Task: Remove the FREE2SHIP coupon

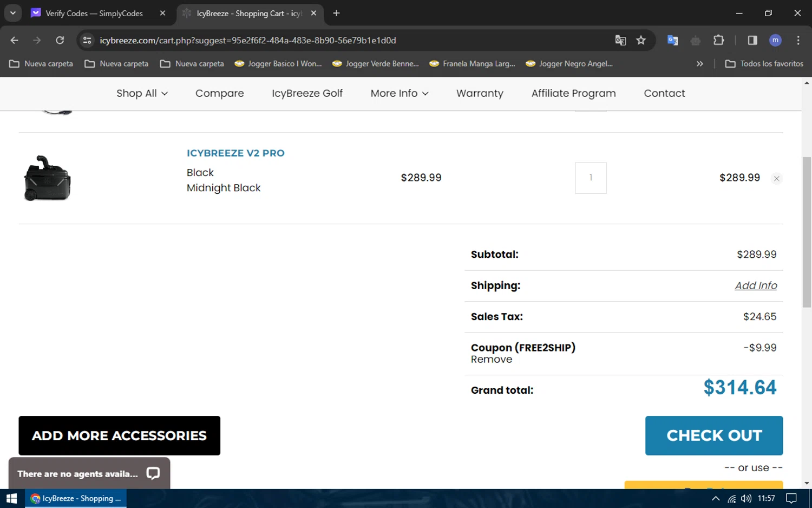Action: click(x=492, y=359)
